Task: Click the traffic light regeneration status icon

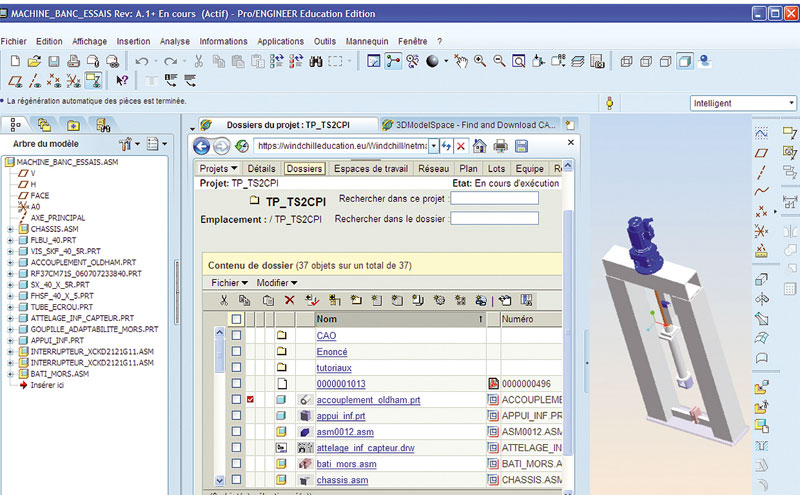Action: [x=609, y=103]
